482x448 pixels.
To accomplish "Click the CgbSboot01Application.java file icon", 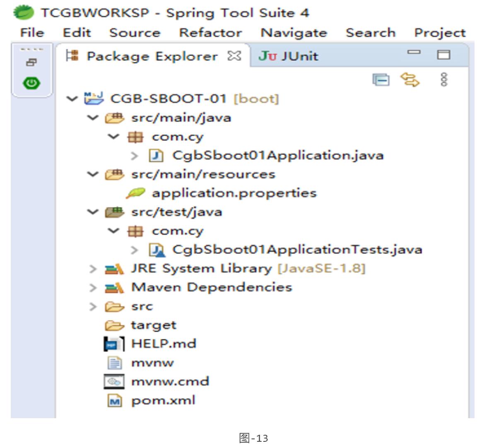I will click(x=156, y=156).
